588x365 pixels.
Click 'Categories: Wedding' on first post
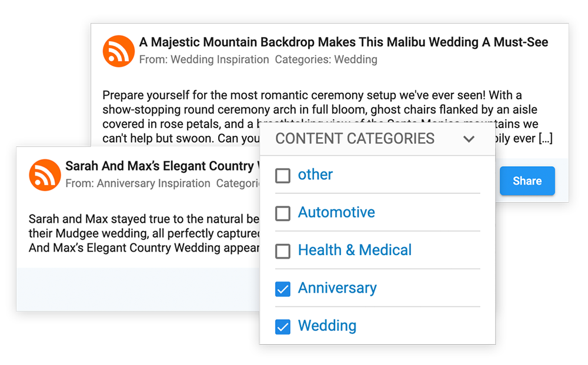(x=326, y=59)
